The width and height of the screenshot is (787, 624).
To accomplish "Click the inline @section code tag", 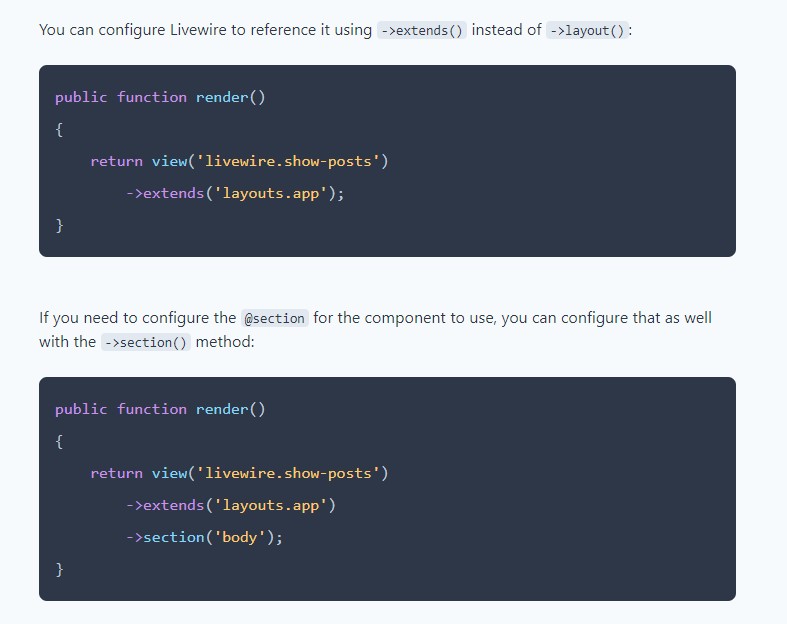I will pyautogui.click(x=274, y=318).
